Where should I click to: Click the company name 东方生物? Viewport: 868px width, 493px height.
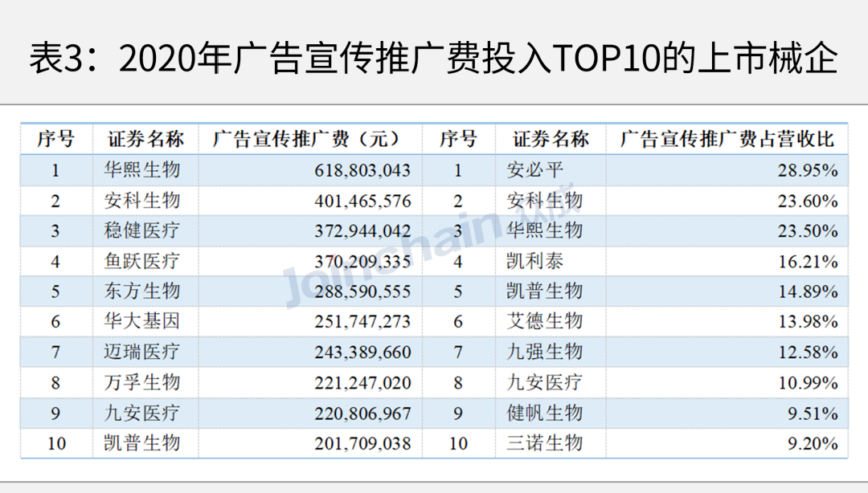(142, 291)
